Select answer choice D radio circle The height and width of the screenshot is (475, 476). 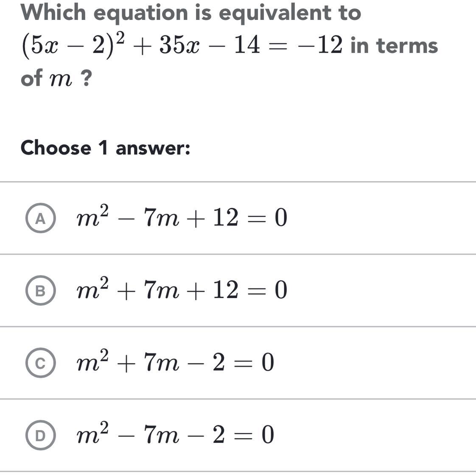[x=40, y=435]
